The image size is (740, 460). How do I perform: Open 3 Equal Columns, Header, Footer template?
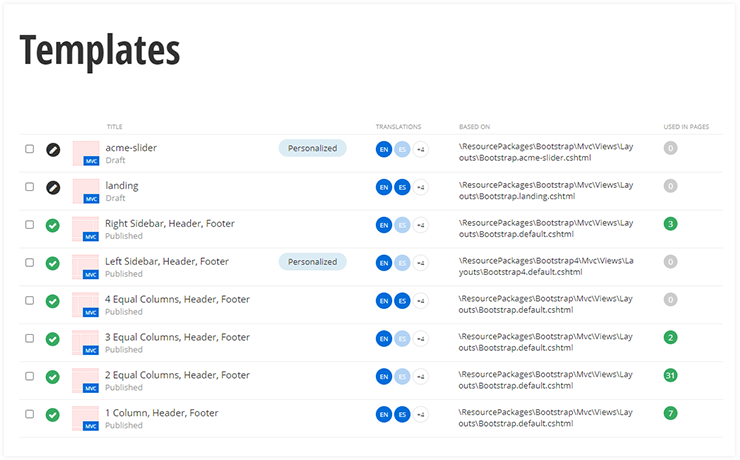[177, 337]
